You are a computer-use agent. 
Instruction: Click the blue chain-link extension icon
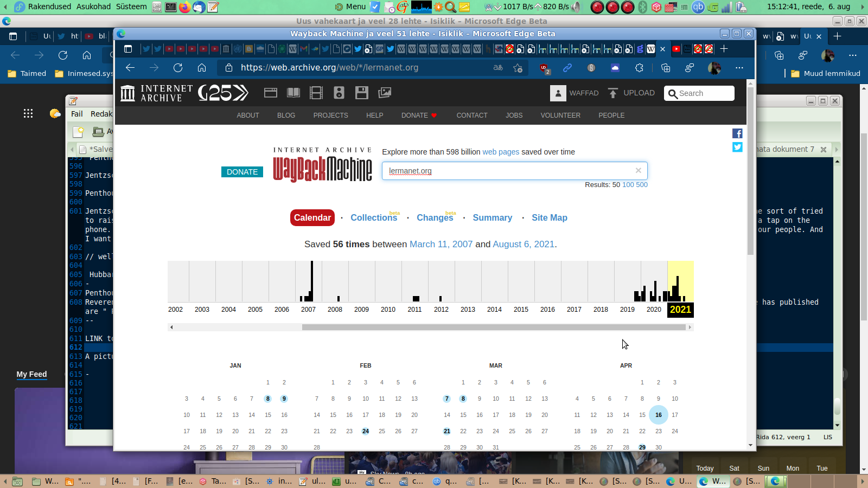[x=567, y=68]
